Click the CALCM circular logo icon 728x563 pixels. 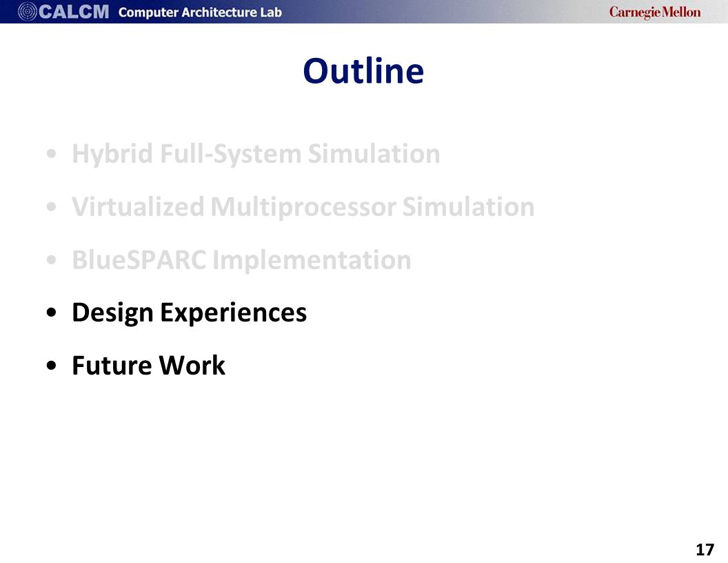[x=27, y=12]
